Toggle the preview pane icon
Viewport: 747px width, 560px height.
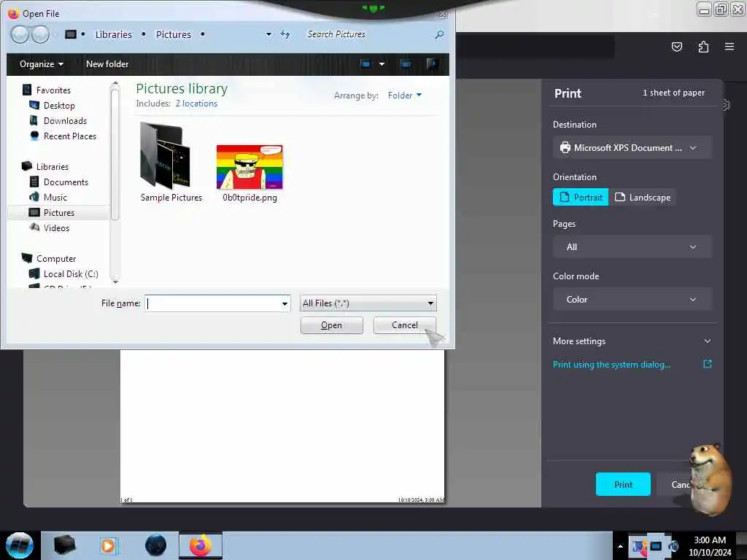[x=406, y=64]
